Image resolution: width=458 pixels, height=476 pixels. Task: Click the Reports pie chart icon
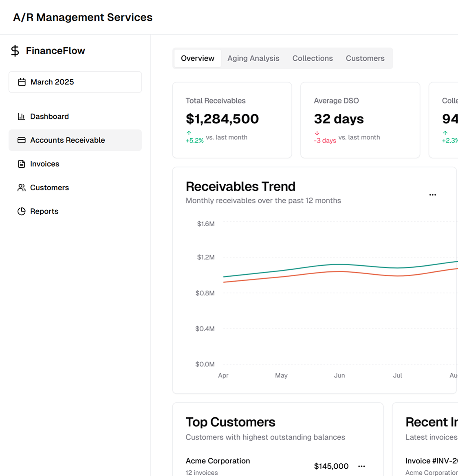(x=22, y=211)
